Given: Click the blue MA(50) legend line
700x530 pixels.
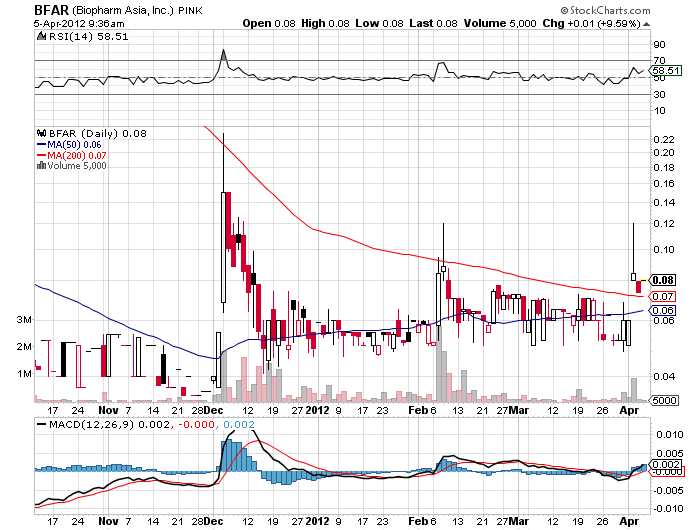Looking at the screenshot, I should (x=42, y=145).
